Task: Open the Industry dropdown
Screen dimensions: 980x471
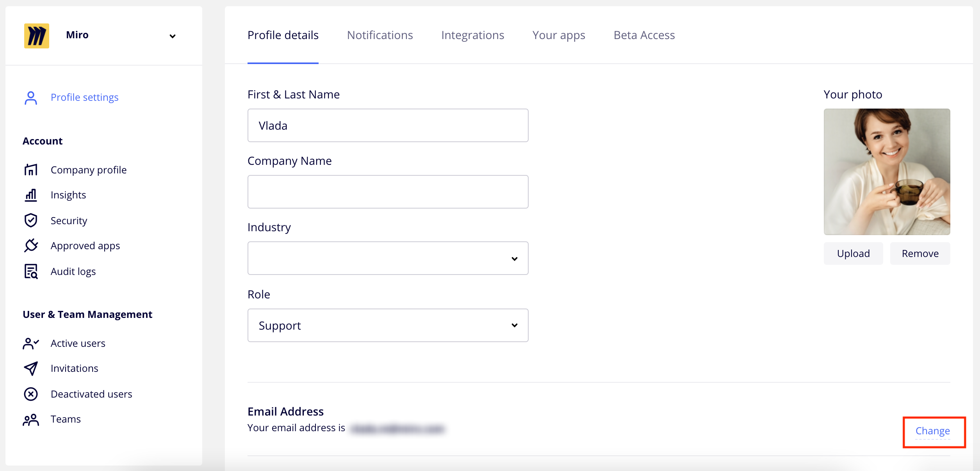Action: (x=388, y=258)
